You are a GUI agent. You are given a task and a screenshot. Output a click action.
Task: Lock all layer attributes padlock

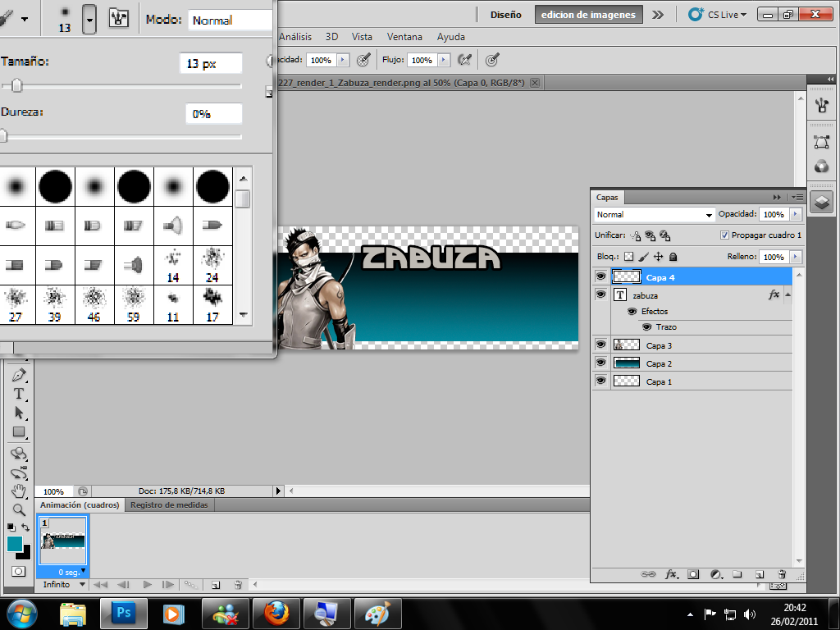pyautogui.click(x=673, y=257)
